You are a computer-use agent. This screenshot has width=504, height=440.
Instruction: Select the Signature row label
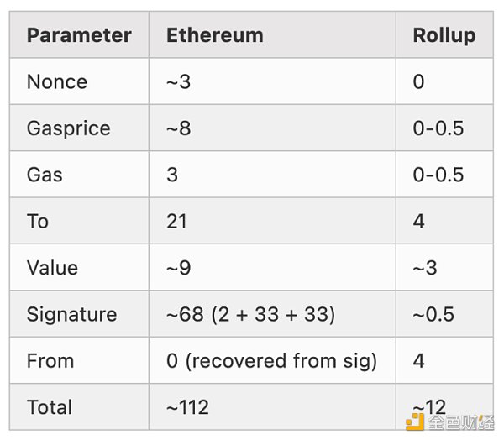coord(71,314)
